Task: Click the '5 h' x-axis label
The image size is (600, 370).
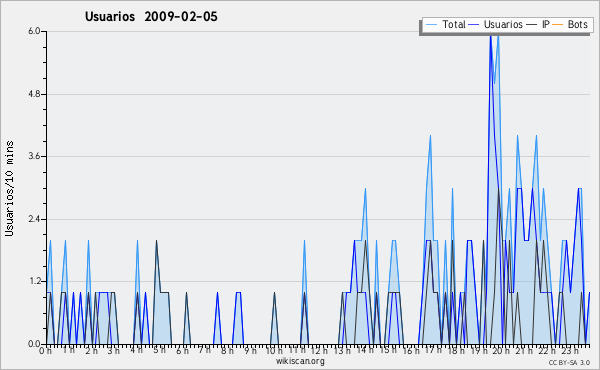Action: 160,350
